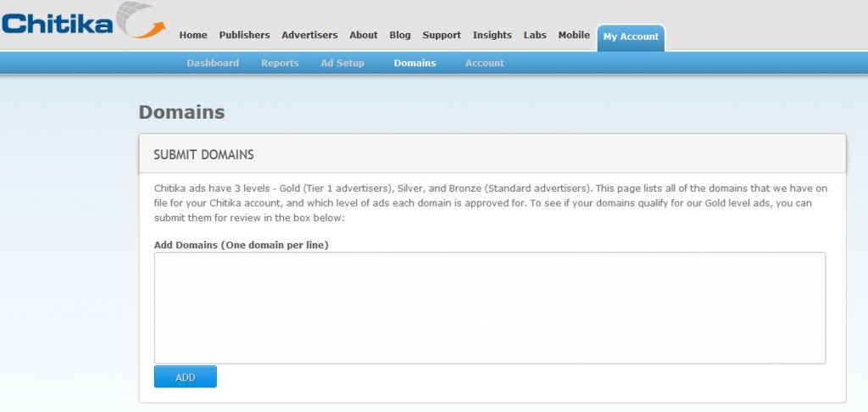Open the Publishers menu item

coord(244,36)
